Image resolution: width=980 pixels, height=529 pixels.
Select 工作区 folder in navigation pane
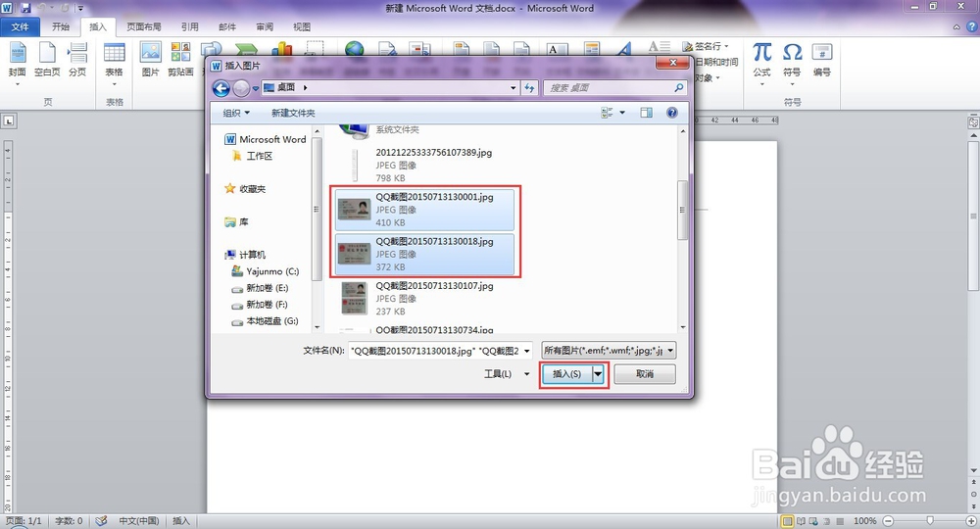pos(253,156)
